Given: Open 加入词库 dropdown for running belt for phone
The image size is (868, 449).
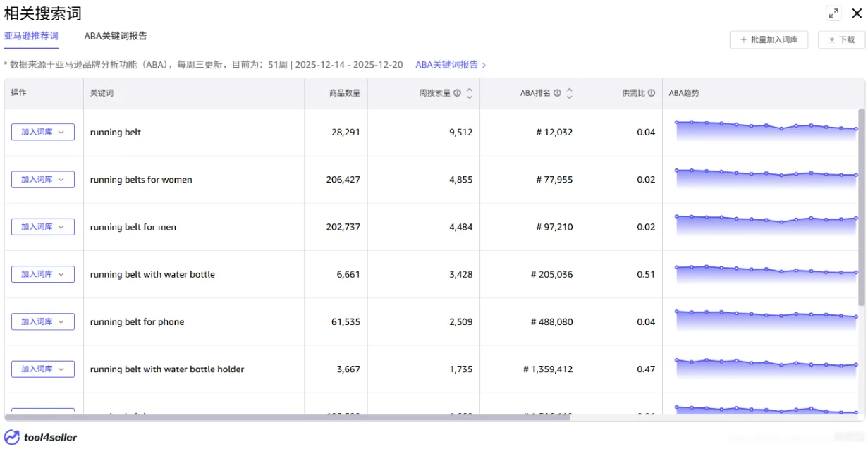Looking at the screenshot, I should click(43, 321).
